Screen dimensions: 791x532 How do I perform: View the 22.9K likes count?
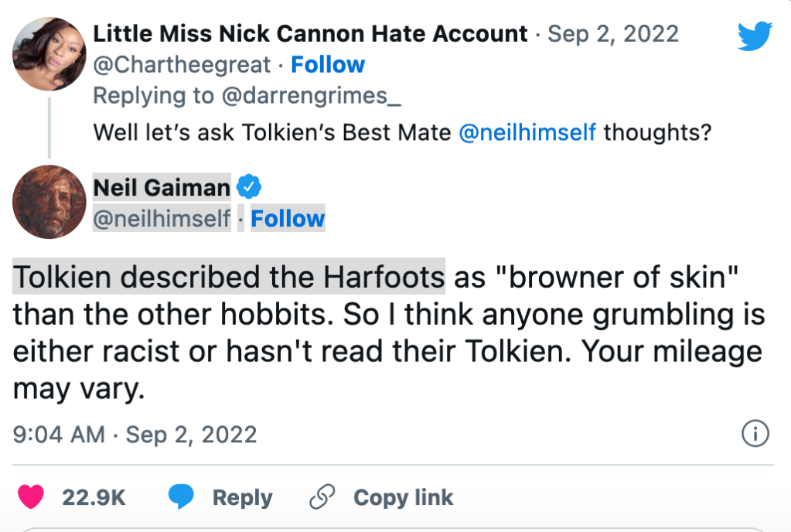94,497
